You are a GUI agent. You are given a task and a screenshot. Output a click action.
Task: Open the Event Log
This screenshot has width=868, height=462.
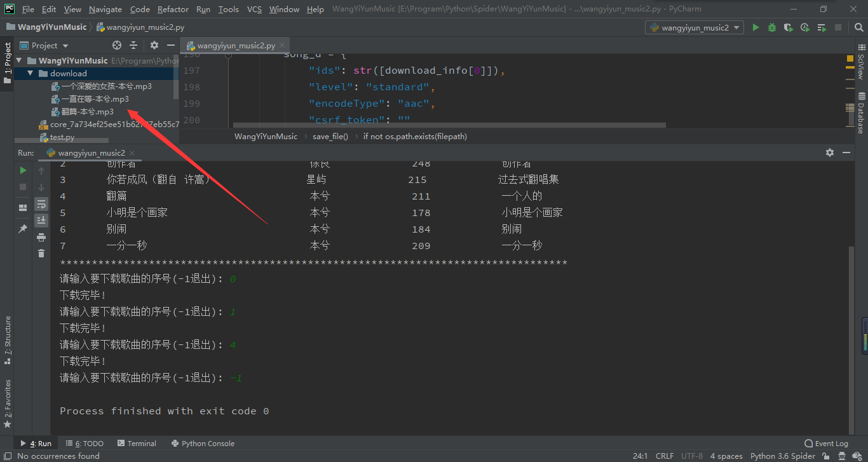click(826, 444)
